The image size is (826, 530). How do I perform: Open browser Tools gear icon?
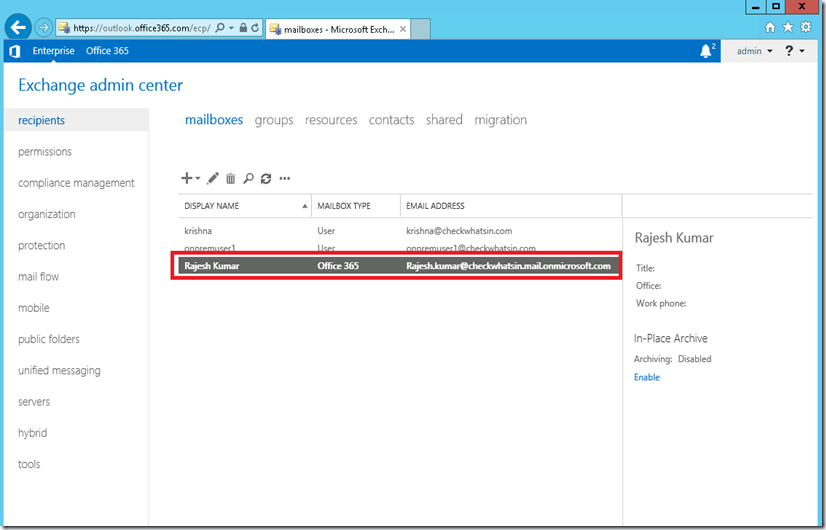(806, 27)
